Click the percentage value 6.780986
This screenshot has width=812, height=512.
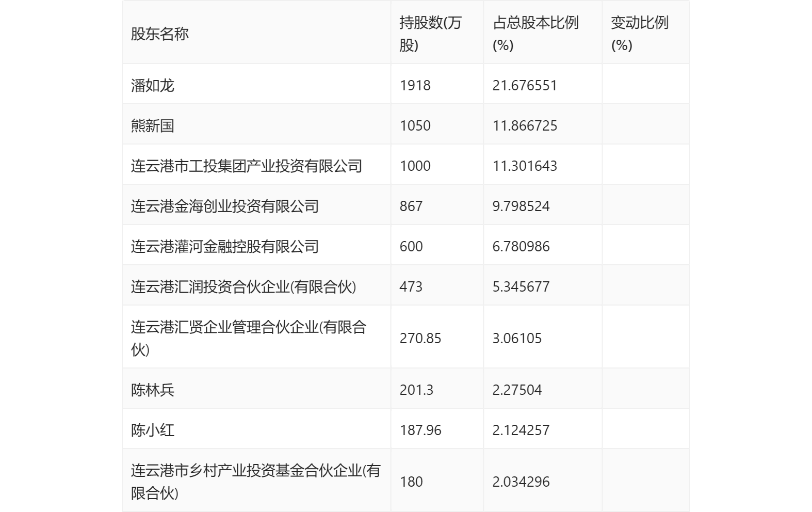pos(521,247)
